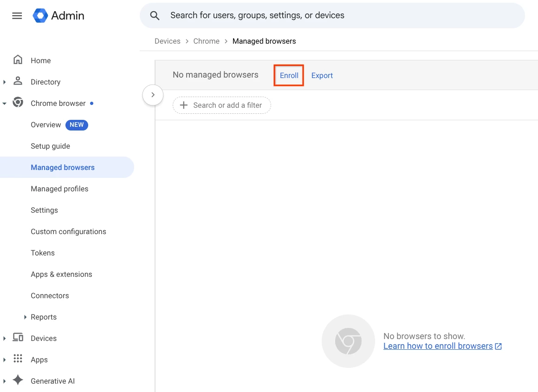Go to Home in sidebar
The image size is (538, 392).
click(x=41, y=60)
